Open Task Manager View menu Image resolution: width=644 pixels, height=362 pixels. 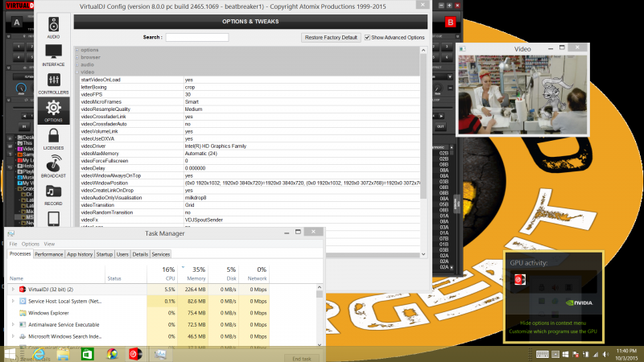49,244
